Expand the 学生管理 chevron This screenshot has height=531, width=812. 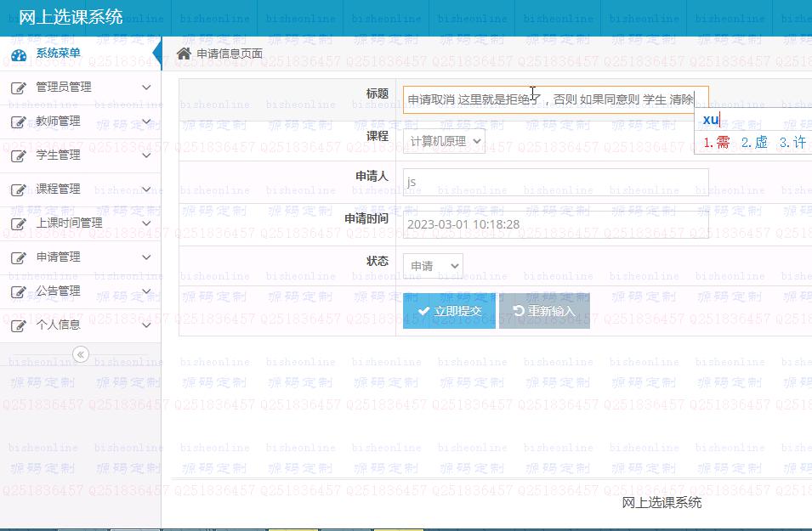tap(146, 155)
